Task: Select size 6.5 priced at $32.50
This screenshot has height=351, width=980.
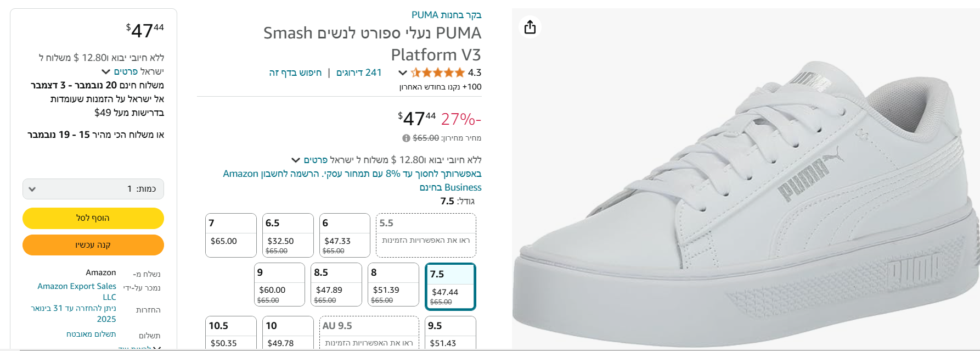Action: click(288, 235)
